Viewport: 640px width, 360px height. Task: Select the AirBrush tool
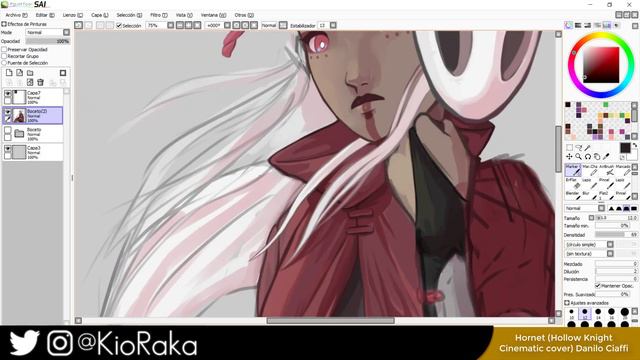click(606, 170)
